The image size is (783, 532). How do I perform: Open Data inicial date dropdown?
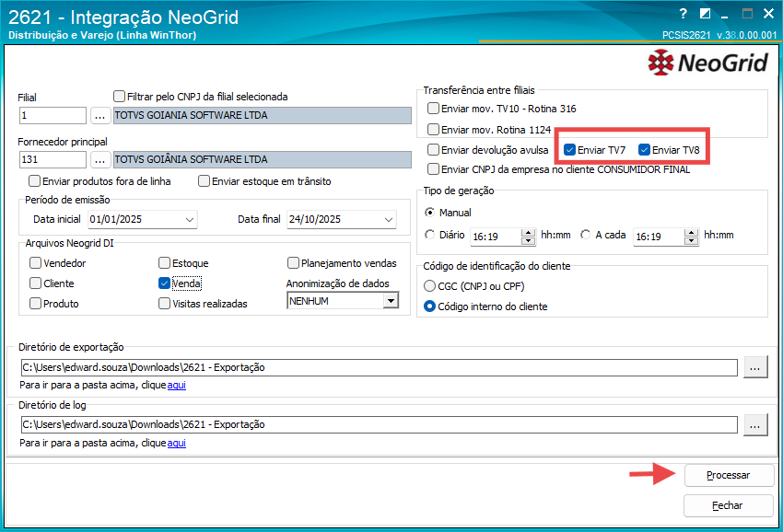coord(189,220)
